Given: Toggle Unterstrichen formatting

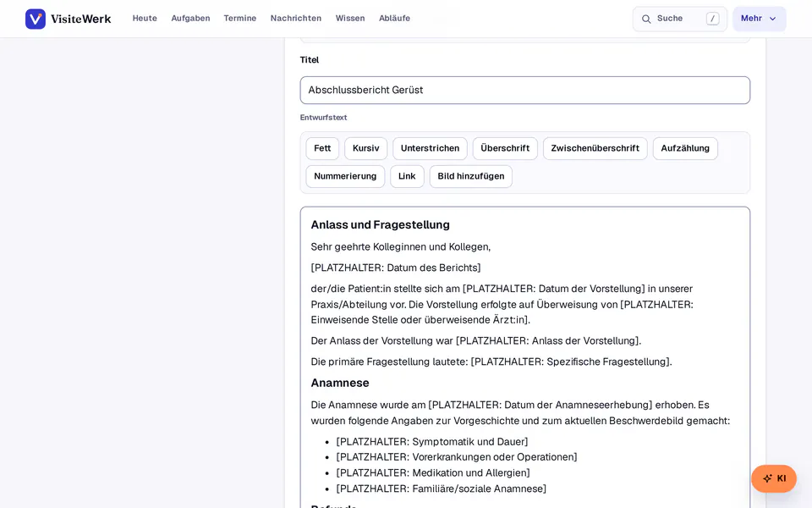Looking at the screenshot, I should pos(430,148).
